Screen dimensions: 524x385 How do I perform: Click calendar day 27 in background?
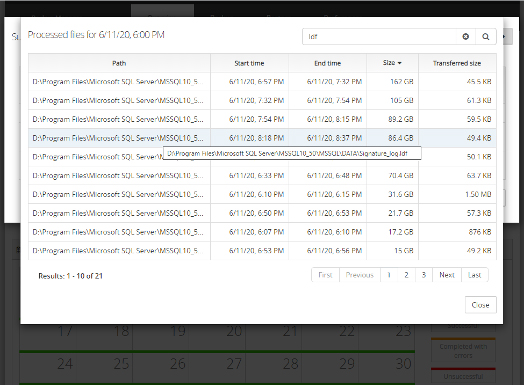(x=234, y=364)
